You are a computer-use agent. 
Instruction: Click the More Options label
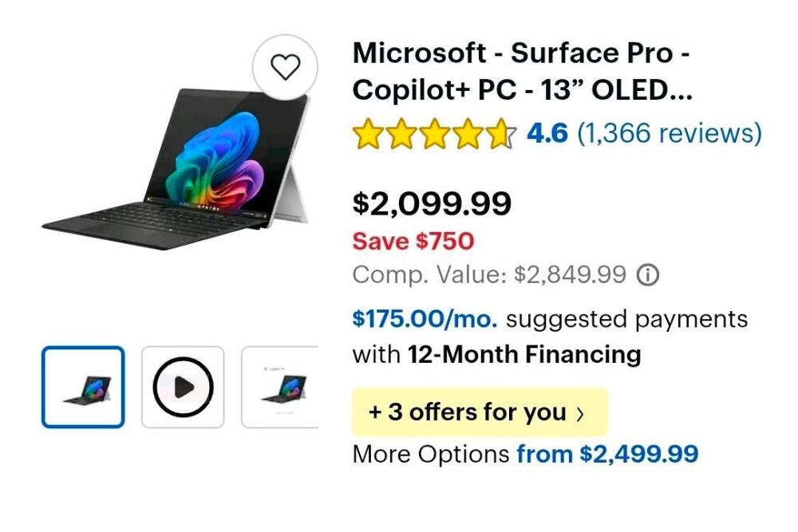click(x=431, y=454)
